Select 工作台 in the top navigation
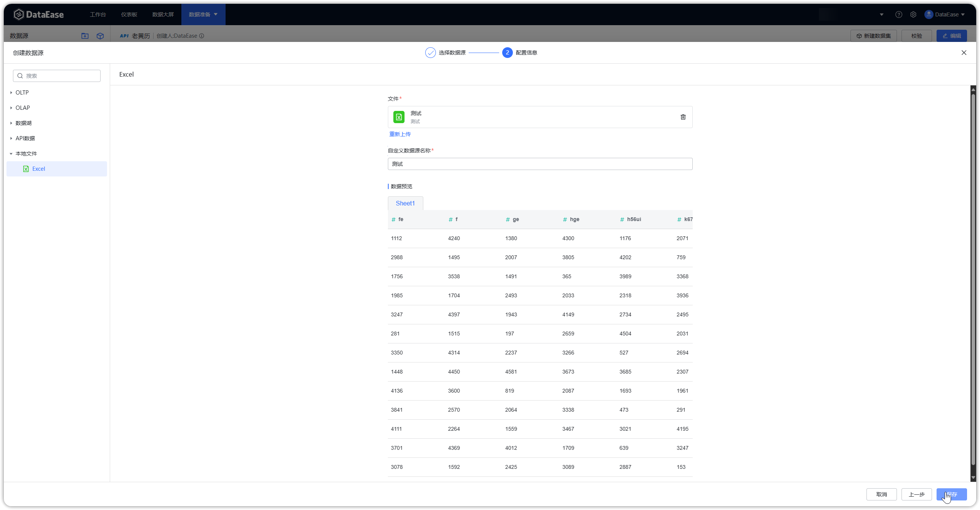 pyautogui.click(x=98, y=14)
